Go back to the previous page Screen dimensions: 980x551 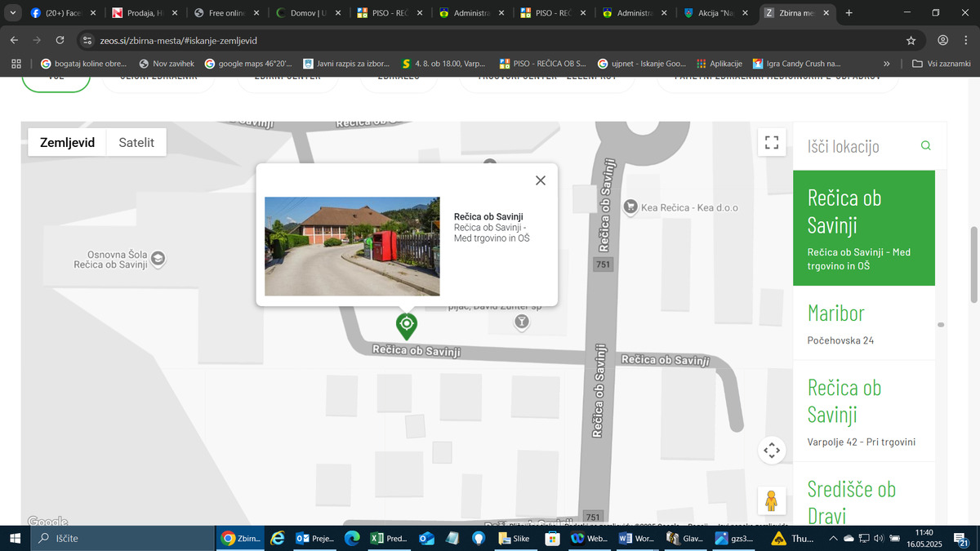click(x=14, y=40)
